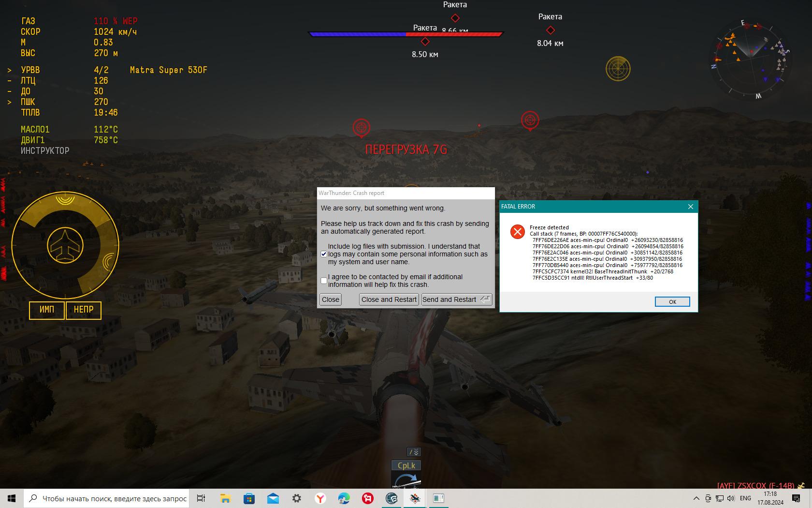Image resolution: width=812 pixels, height=508 pixels.
Task: Confirm the FATAL ERROR dialog with OK
Action: click(672, 302)
